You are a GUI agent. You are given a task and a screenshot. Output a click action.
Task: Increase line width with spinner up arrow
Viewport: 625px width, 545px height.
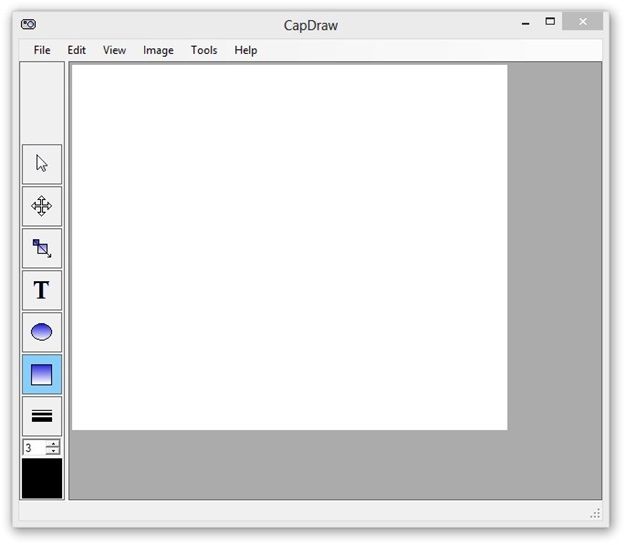point(53,443)
